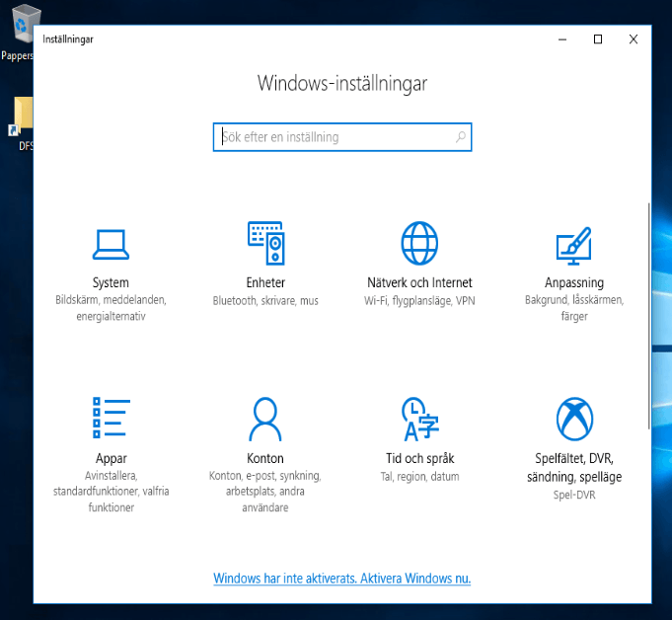This screenshot has height=620, width=672.
Task: Click 'Bakgrund, låsskärmen, färger' description
Action: pos(574,308)
